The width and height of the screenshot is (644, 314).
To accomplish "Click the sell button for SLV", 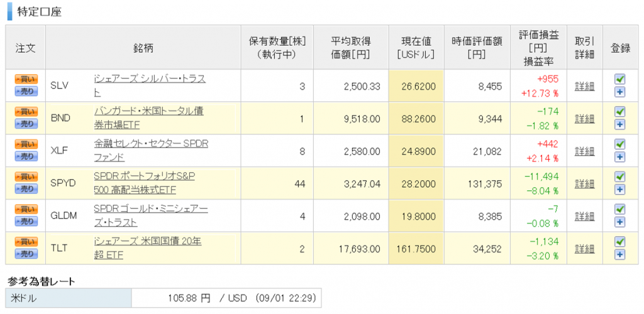I will (26, 91).
